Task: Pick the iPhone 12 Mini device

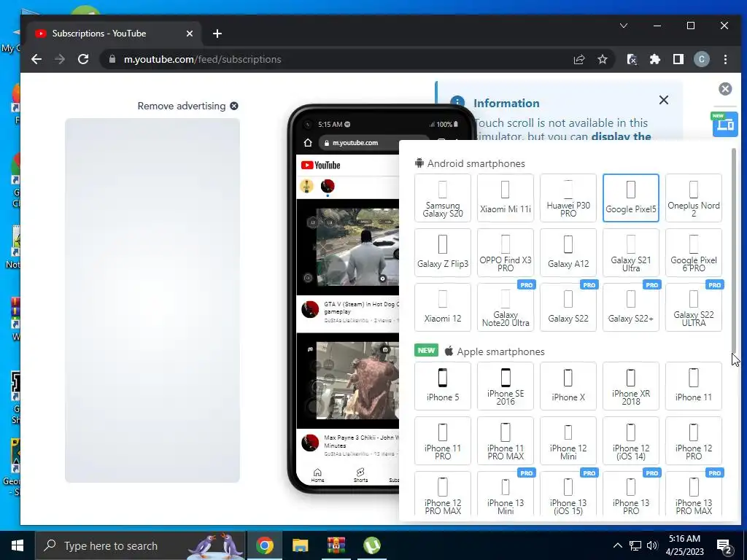Action: pos(568,441)
